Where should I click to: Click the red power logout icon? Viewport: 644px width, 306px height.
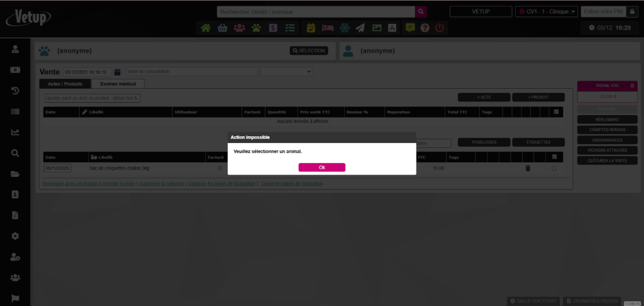coord(440,28)
